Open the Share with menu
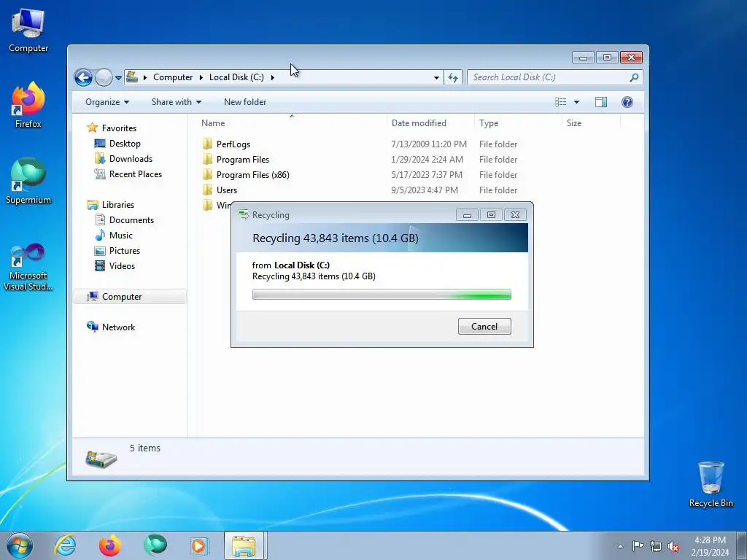This screenshot has width=747, height=560. tap(177, 102)
